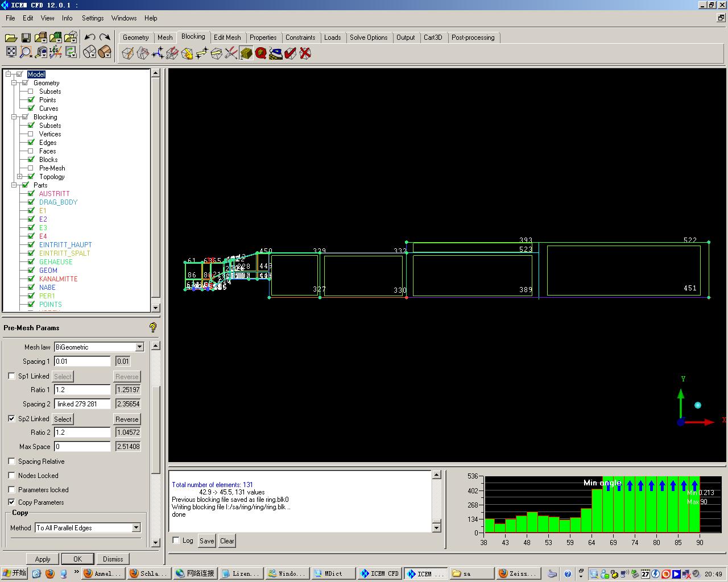The height and width of the screenshot is (582, 728).
Task: Click the Pre-Mesh Smooth iron icon
Action: click(276, 53)
